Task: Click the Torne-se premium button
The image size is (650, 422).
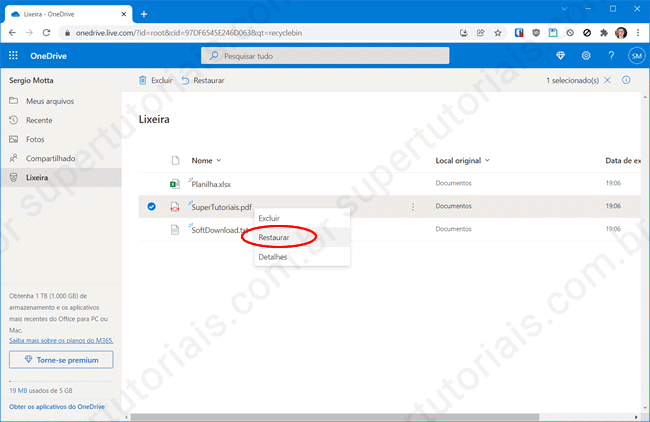Action: (x=61, y=359)
